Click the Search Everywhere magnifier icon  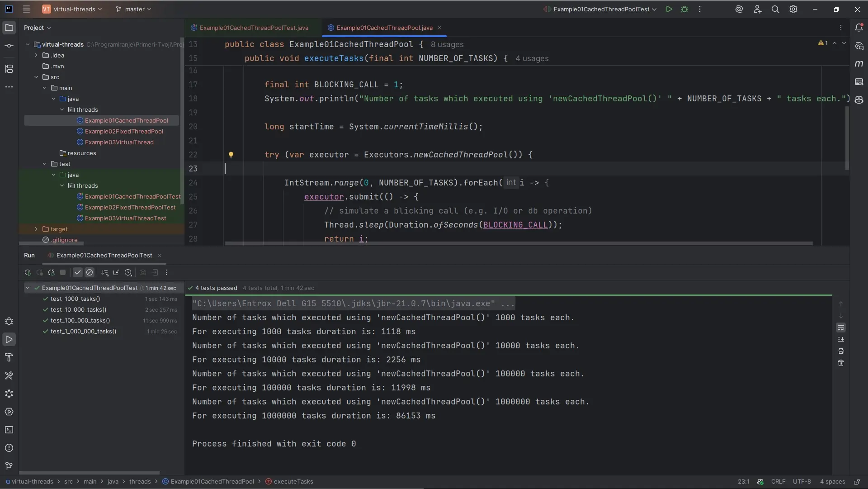[x=775, y=9]
